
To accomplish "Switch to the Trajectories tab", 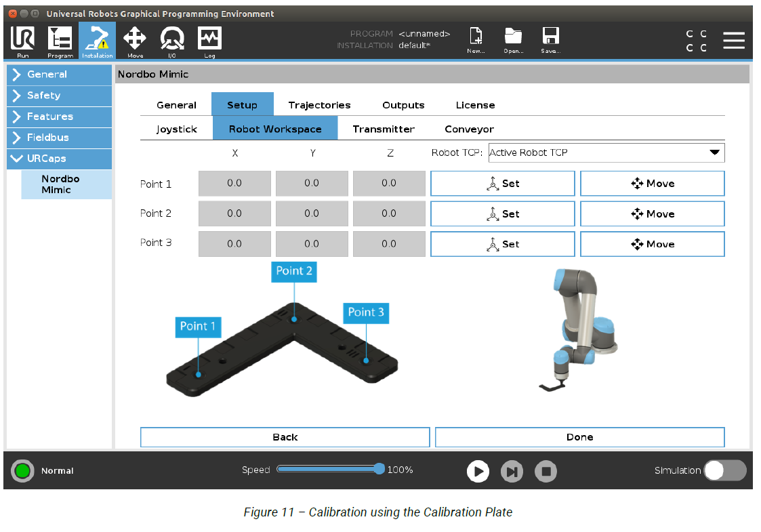I will 319,105.
